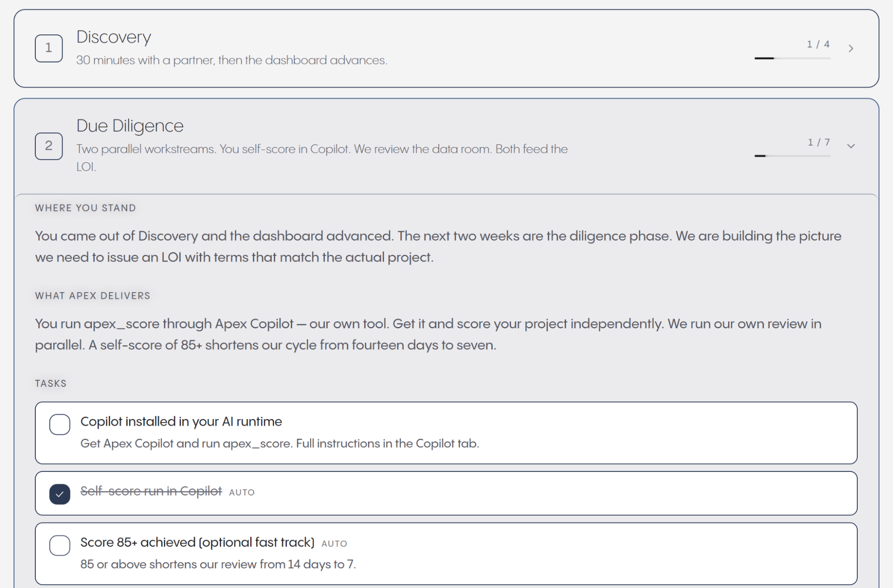Screen dimensions: 893x588
Task: Click the Discovery 1 / 4 progress bar
Action: (792, 58)
